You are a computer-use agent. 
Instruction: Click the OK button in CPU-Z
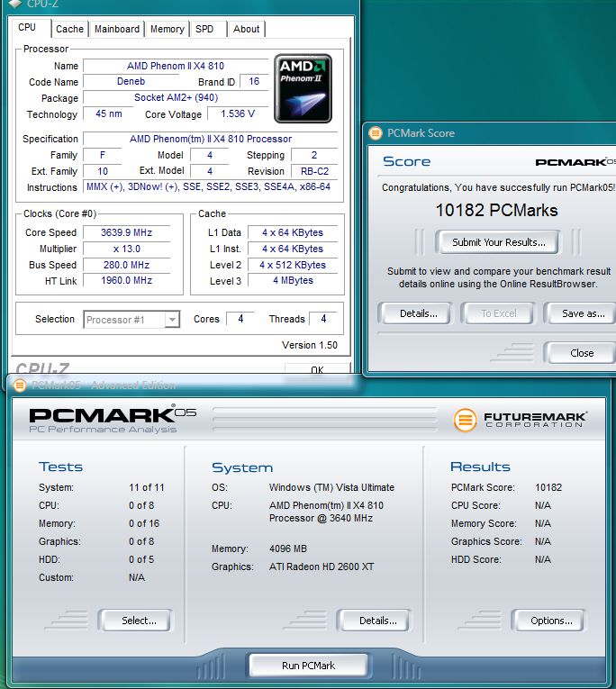click(x=317, y=369)
